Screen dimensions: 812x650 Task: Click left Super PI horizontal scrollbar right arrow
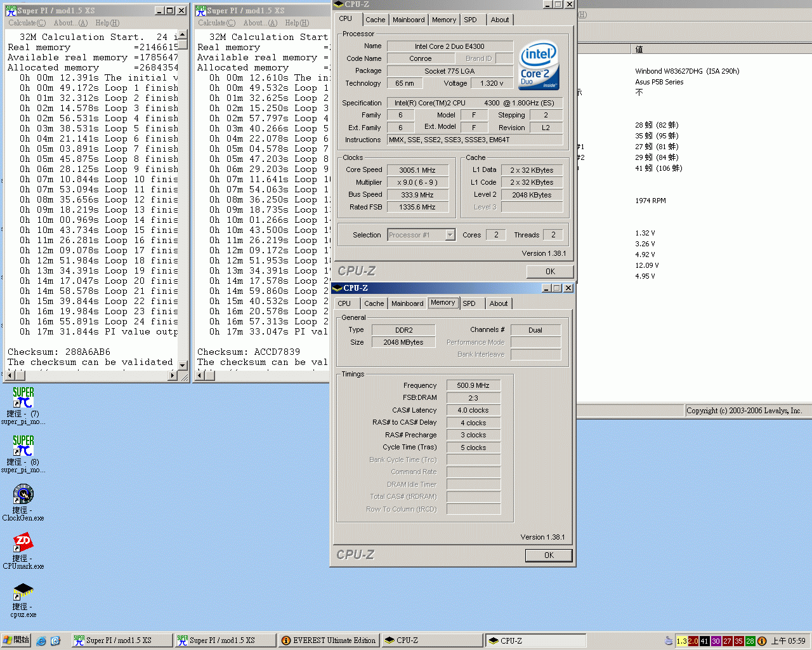pyautogui.click(x=173, y=375)
